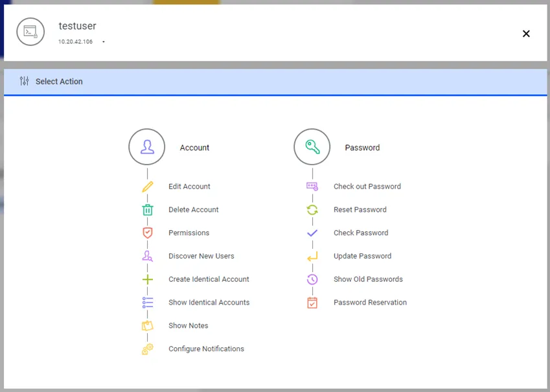
Task: Click the Password key circle icon
Action: click(x=312, y=146)
